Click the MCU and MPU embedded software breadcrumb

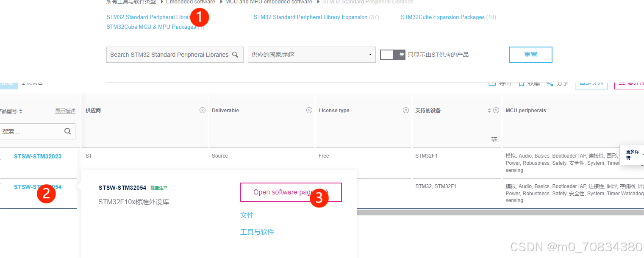pos(269,2)
